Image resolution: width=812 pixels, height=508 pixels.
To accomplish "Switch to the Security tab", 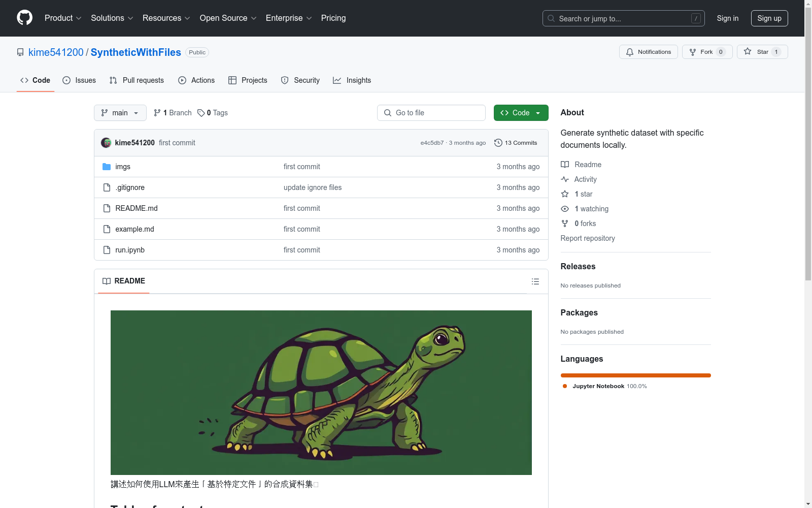I will point(300,80).
